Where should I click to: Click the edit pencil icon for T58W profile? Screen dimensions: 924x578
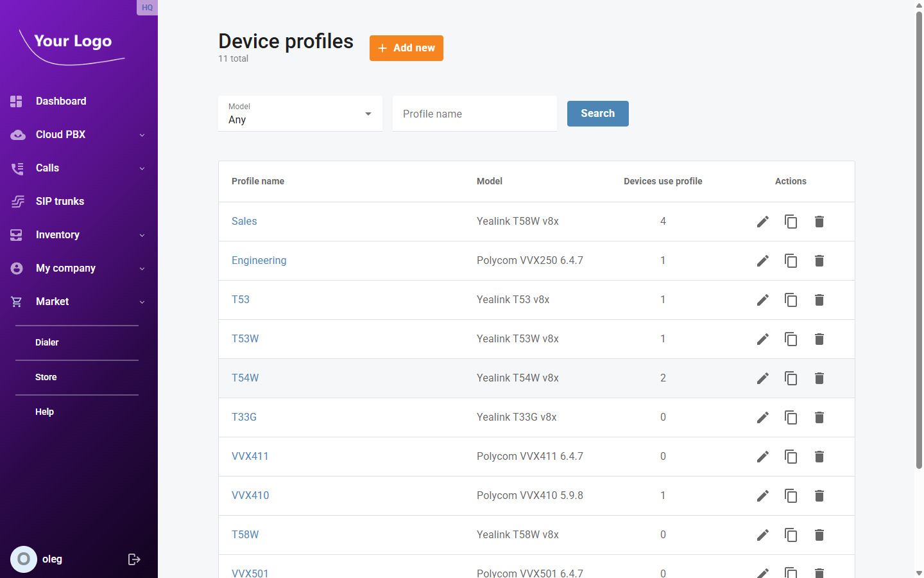(762, 534)
